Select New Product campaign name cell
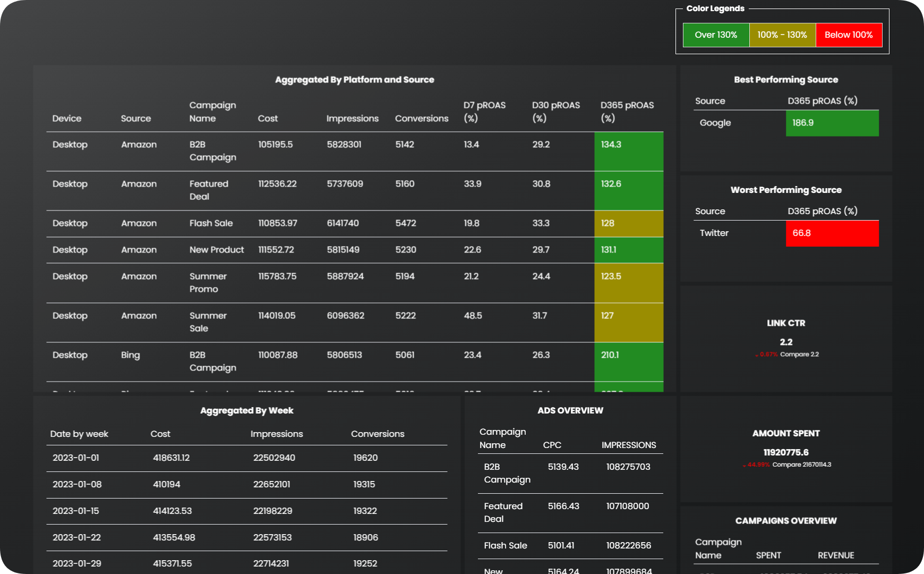The image size is (924, 574). tap(217, 250)
